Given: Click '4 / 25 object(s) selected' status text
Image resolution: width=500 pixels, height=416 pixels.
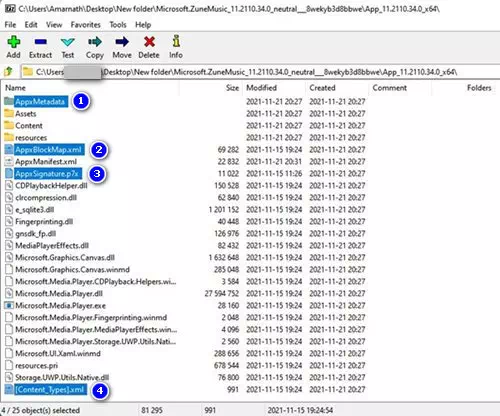Looking at the screenshot, I should [40, 410].
